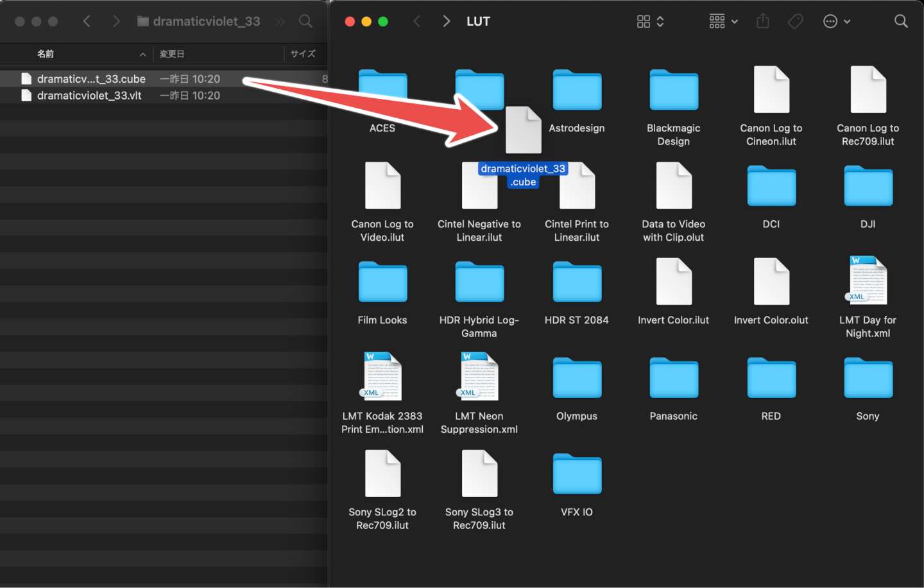Change the icon view mode switcher
The width and height of the screenshot is (924, 588).
651,22
